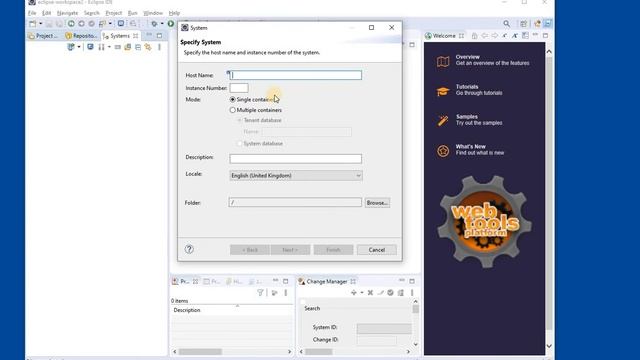640x360 pixels.
Task: Open the Tutorials link on Welcome page
Action: [x=470, y=90]
